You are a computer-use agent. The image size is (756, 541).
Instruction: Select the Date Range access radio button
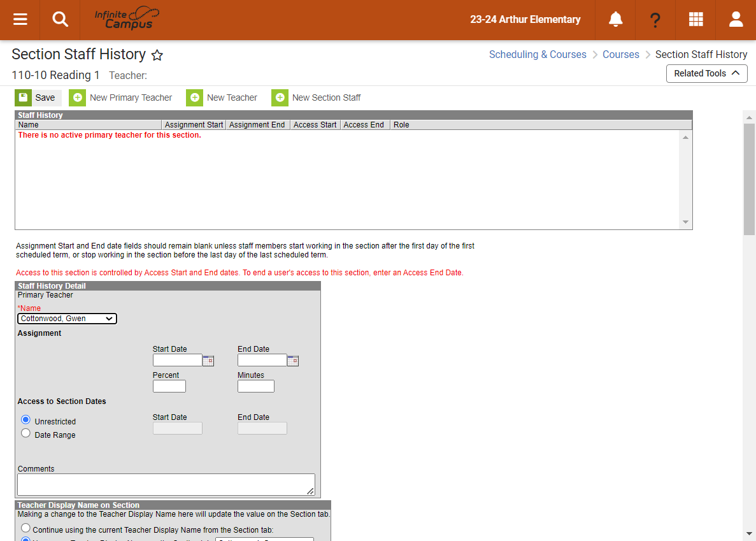point(25,433)
